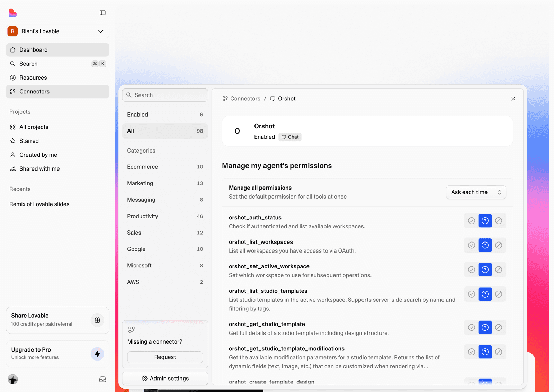Collapse the sidebar panel icon
This screenshot has height=392, width=554.
(x=102, y=13)
